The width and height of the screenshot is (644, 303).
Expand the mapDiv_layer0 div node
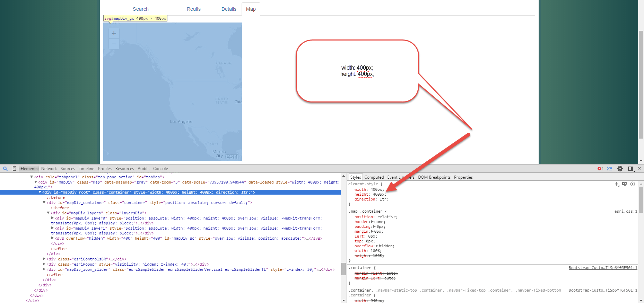(52, 218)
